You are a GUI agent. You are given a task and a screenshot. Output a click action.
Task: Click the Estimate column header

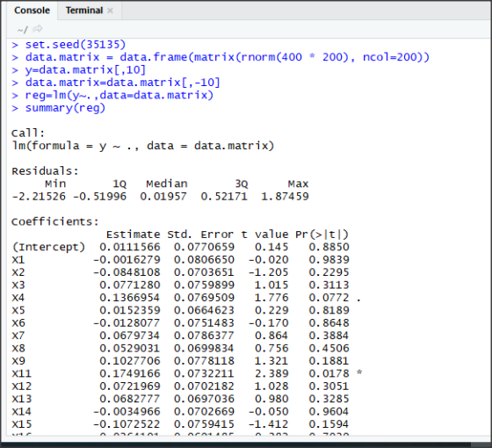[x=133, y=235]
